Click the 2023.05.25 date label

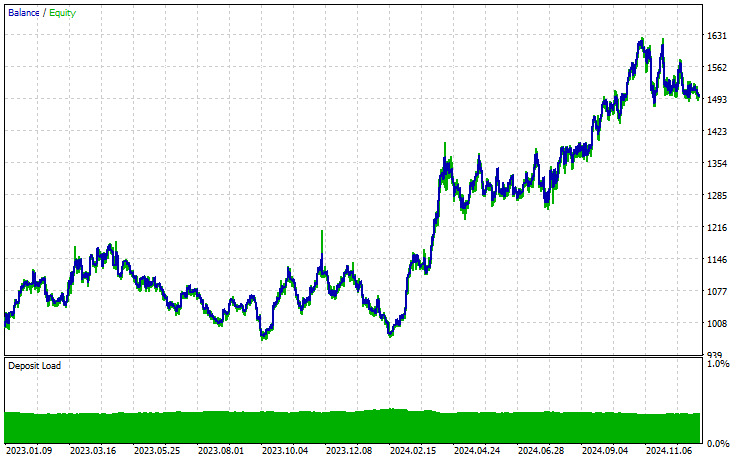point(157,450)
